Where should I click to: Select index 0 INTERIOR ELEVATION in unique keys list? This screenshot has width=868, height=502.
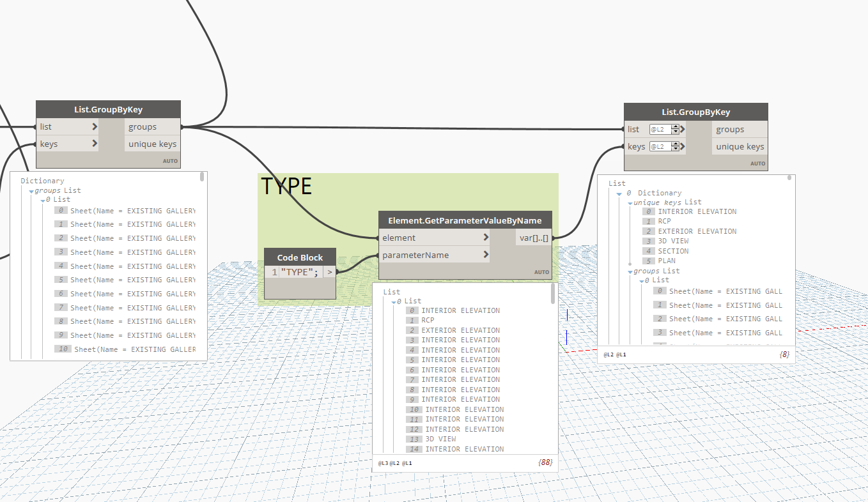coord(690,211)
